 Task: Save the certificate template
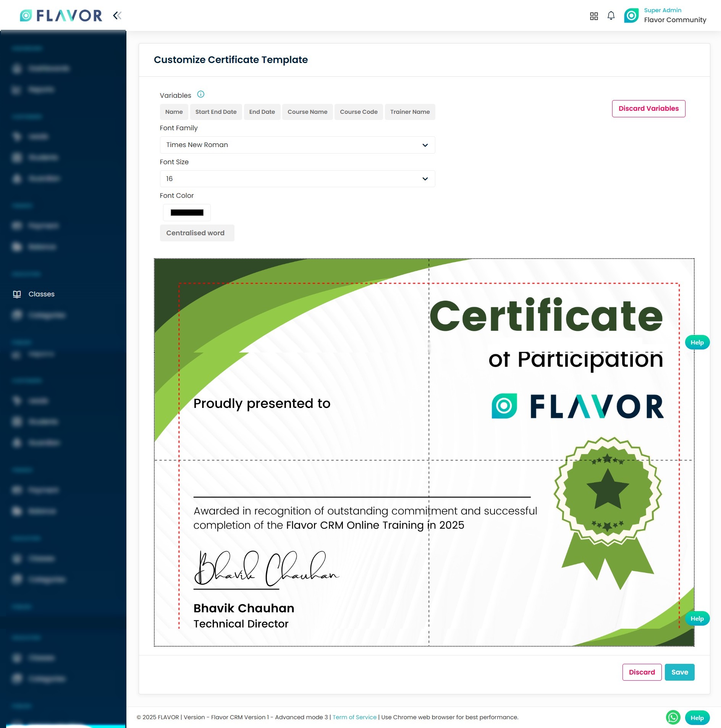tap(679, 672)
